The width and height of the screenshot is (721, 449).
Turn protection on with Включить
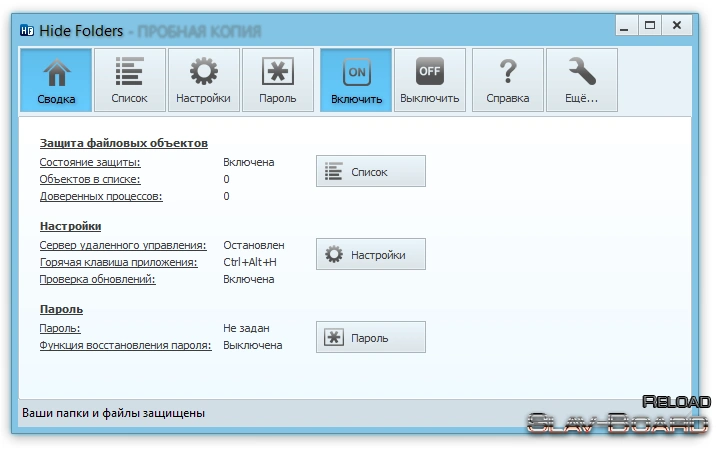click(356, 80)
